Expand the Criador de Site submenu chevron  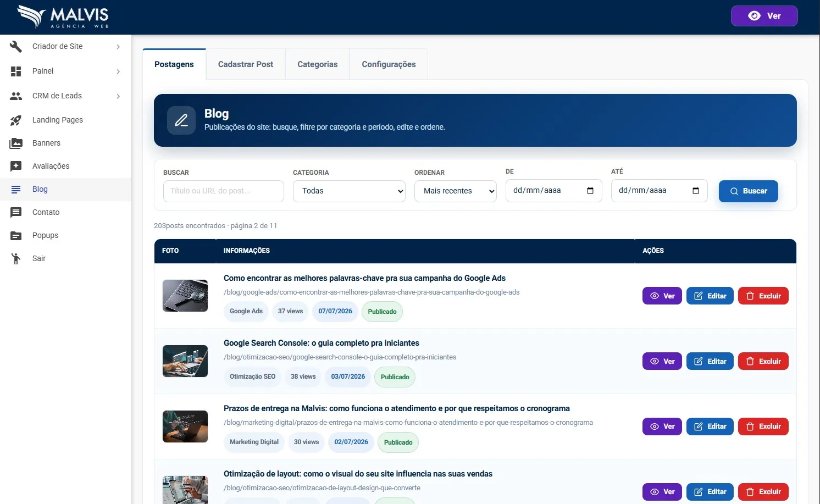coord(118,47)
